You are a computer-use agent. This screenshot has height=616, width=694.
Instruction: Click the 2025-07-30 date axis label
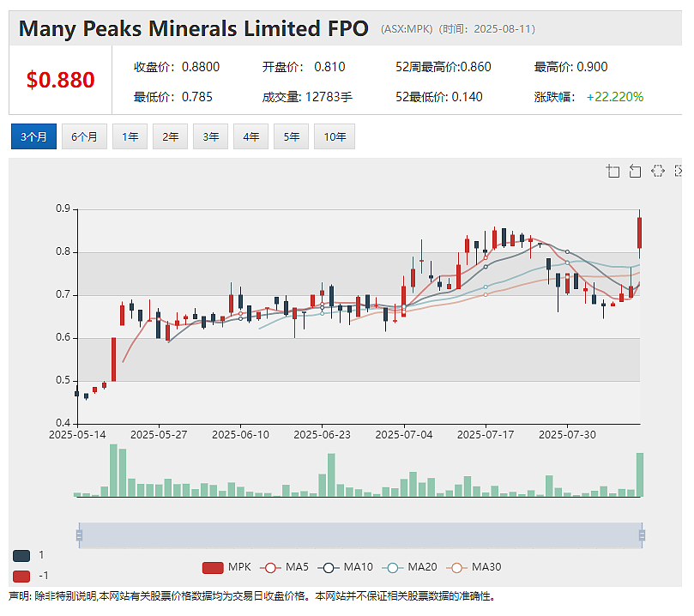point(567,435)
